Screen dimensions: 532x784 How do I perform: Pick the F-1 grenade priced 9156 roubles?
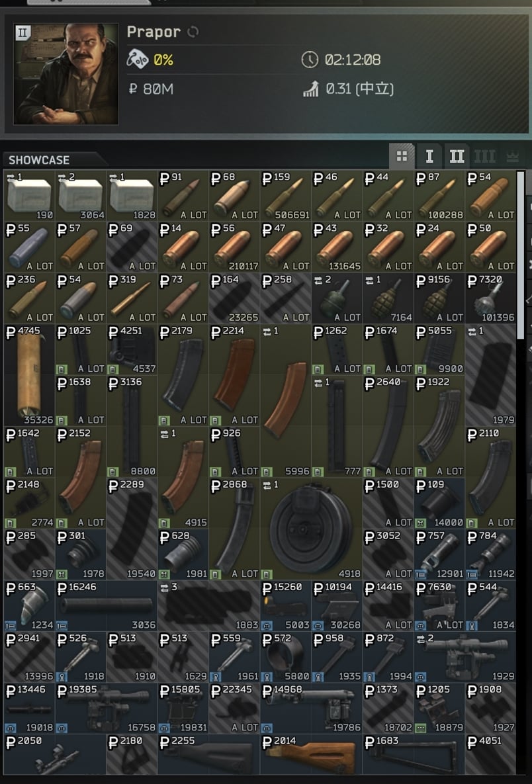(x=439, y=298)
